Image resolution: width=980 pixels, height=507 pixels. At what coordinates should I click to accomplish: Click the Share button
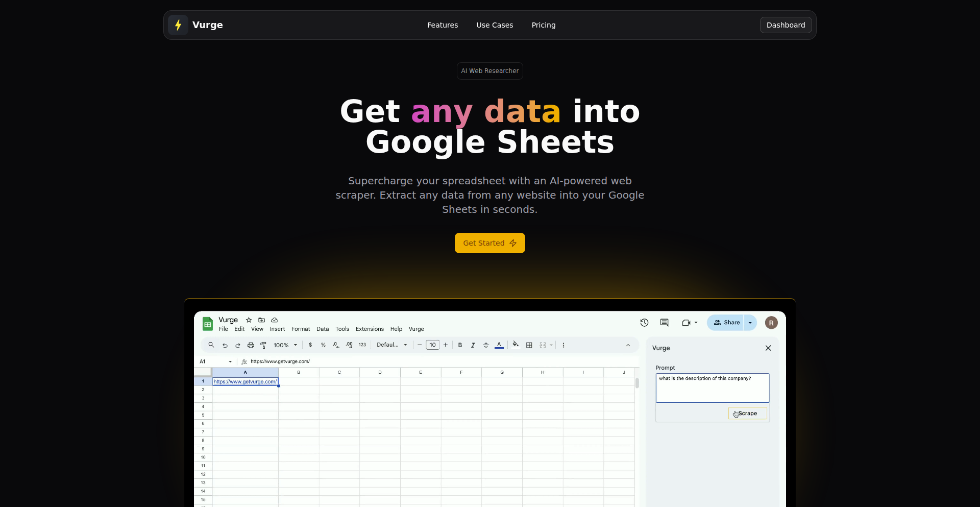(x=725, y=323)
